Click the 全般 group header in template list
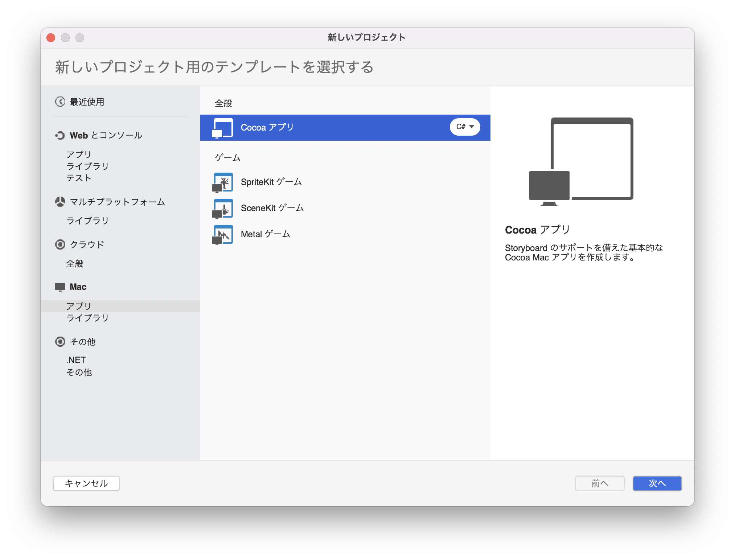The image size is (735, 560). click(x=223, y=103)
